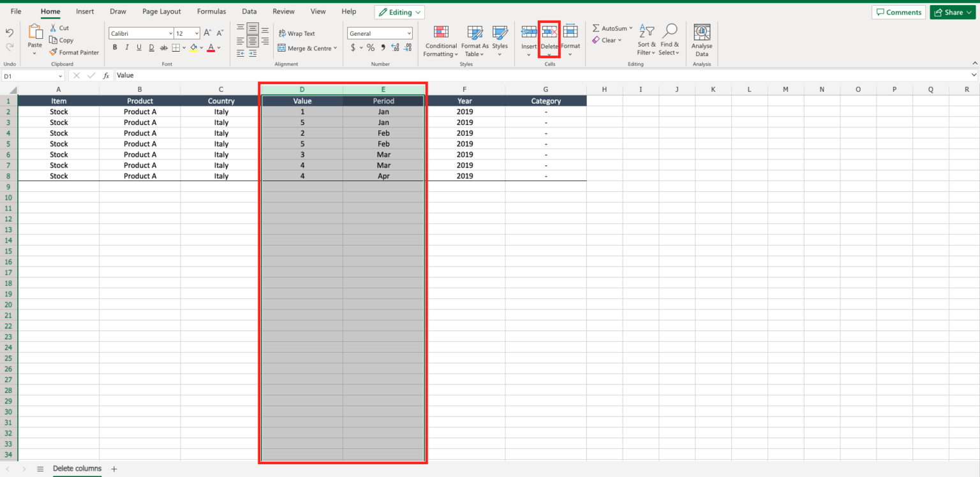Screen dimensions: 980x477
Task: Open the Review tab
Action: pyautogui.click(x=283, y=11)
